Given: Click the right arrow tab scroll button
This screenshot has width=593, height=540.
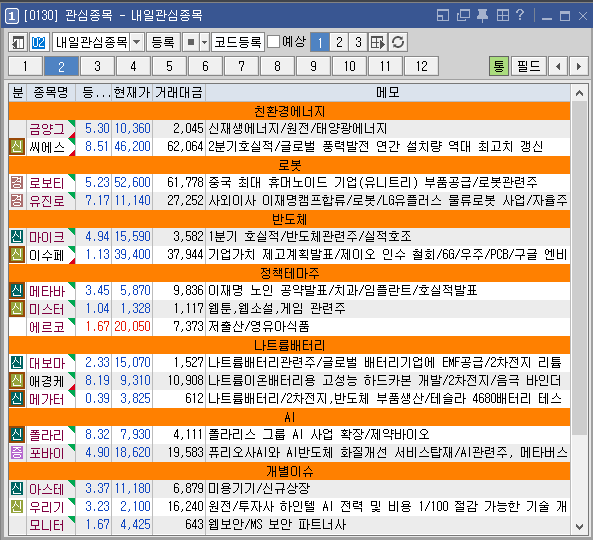Looking at the screenshot, I should 578,67.
